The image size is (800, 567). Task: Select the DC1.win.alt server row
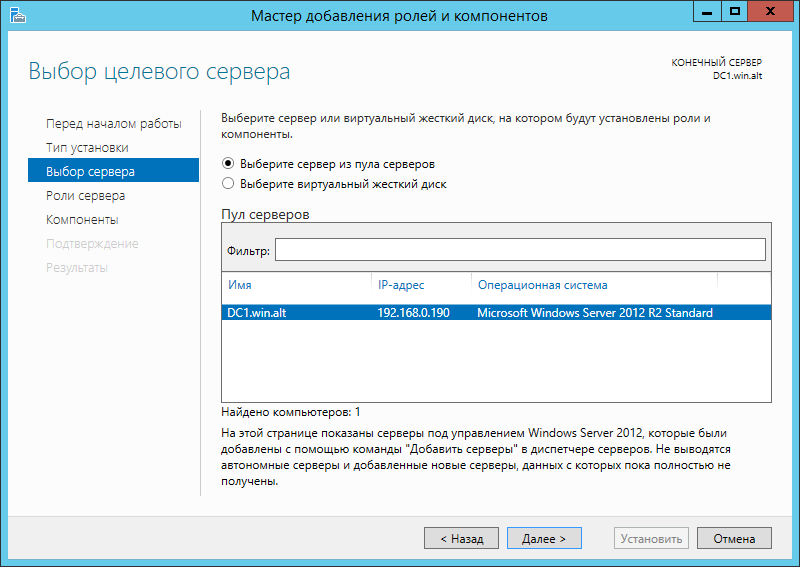[495, 313]
